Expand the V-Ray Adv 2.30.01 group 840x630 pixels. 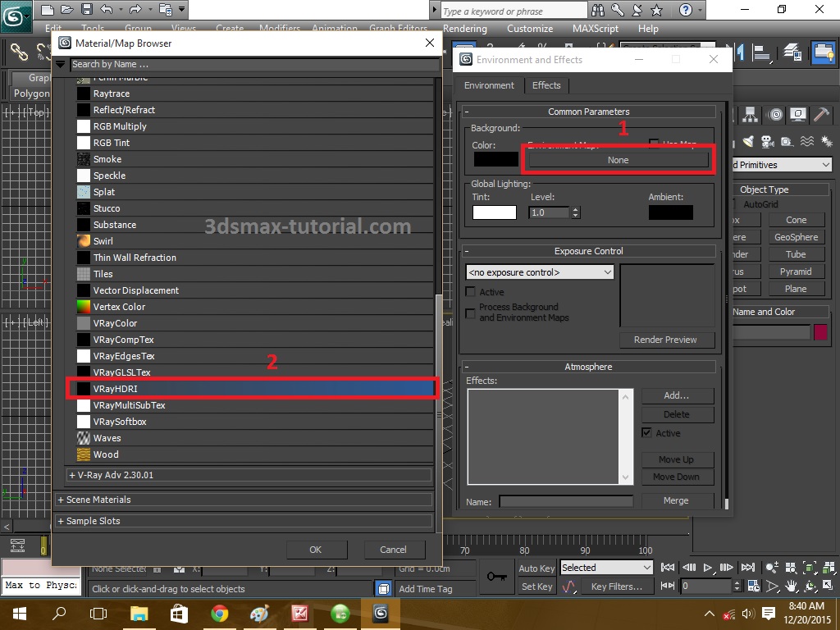(x=249, y=475)
